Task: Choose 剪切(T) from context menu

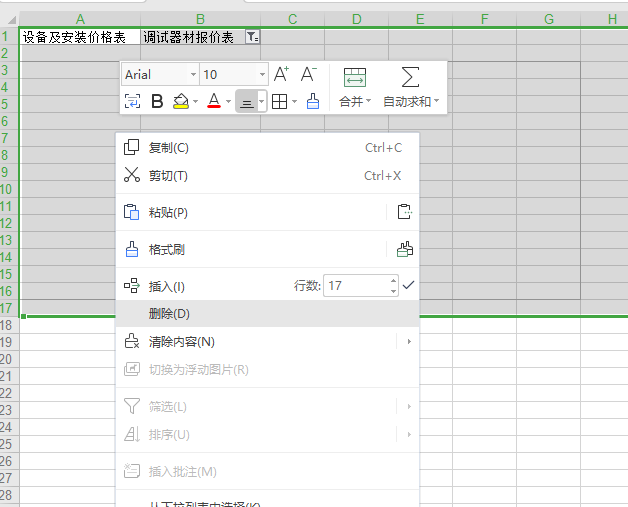Action: click(x=268, y=175)
